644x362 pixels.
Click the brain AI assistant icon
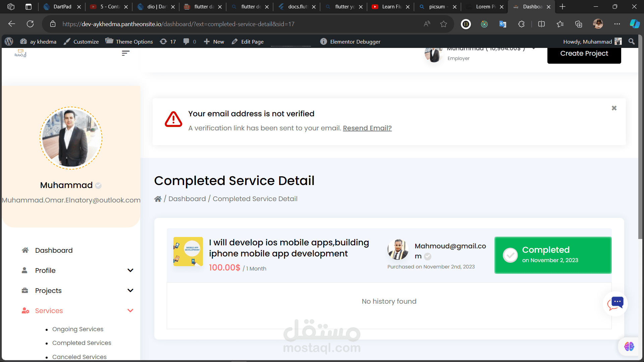(629, 346)
